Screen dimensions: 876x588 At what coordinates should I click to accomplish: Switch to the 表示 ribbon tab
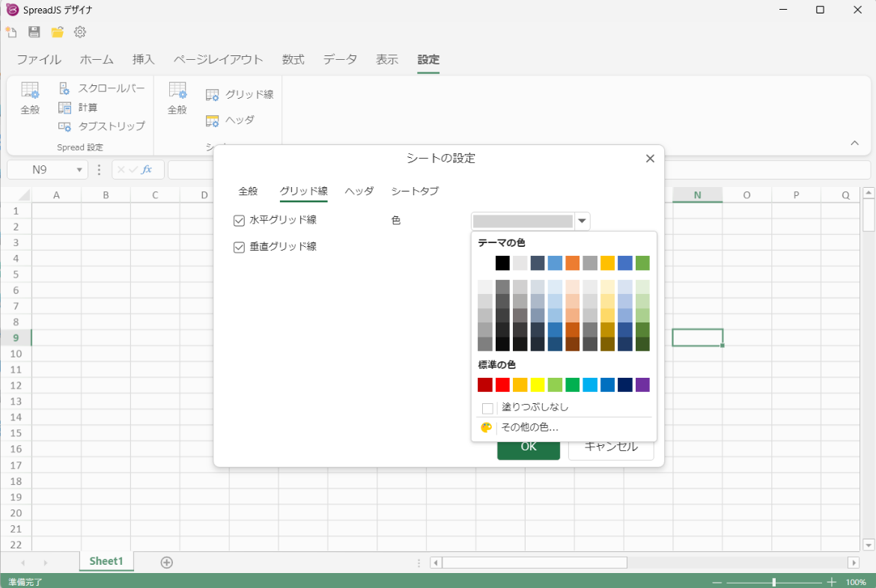click(387, 60)
